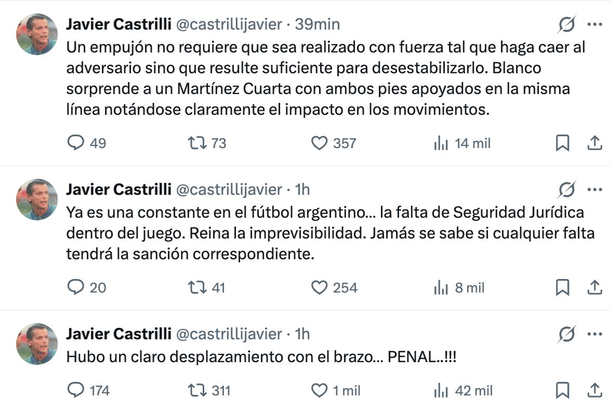This screenshot has width=610, height=410.
Task: Click Javier Castrilli avatar on second tweet
Action: [37, 200]
